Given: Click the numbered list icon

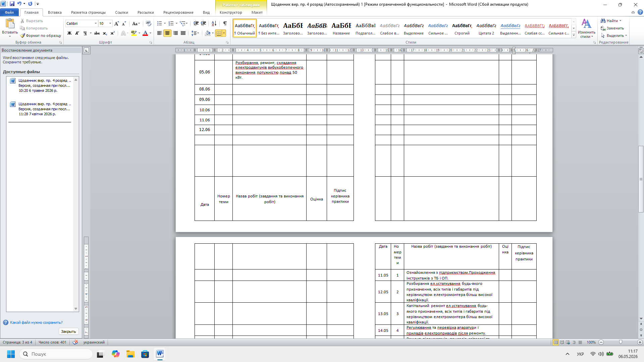Looking at the screenshot, I should click(x=171, y=23).
